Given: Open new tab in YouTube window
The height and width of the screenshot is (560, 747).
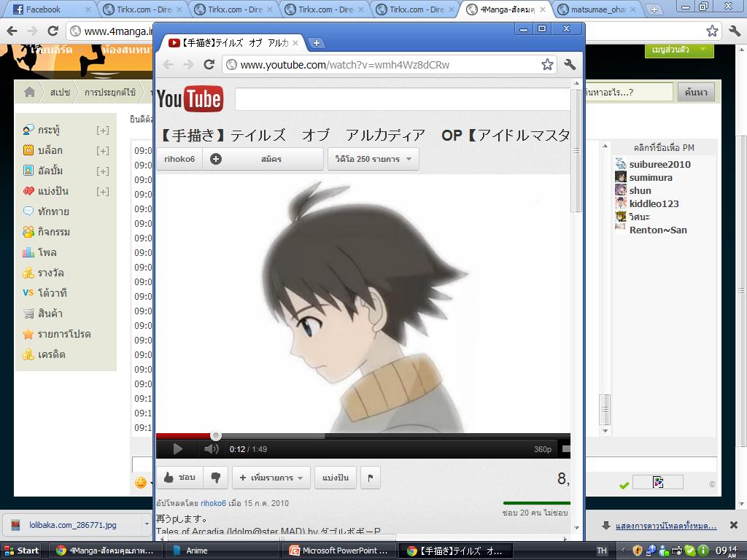Looking at the screenshot, I should tap(316, 43).
